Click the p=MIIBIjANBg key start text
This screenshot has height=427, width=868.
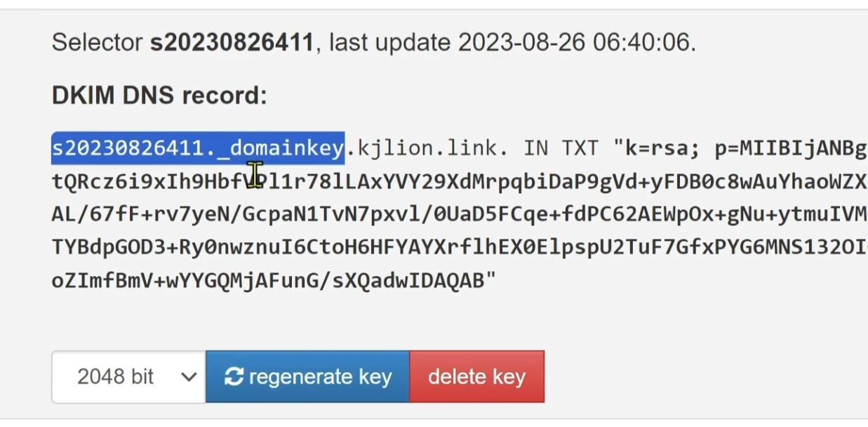790,148
